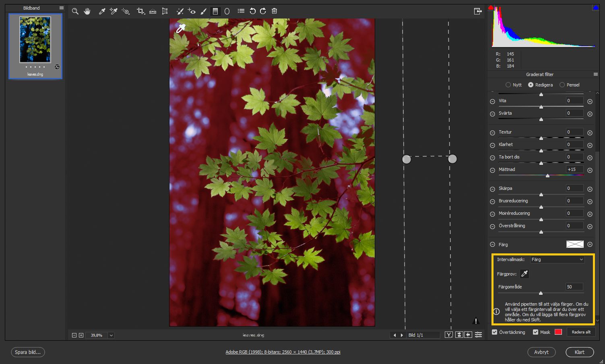Rotate image counterclockwise
Viewport: 605px width, 364px height.
tap(252, 11)
